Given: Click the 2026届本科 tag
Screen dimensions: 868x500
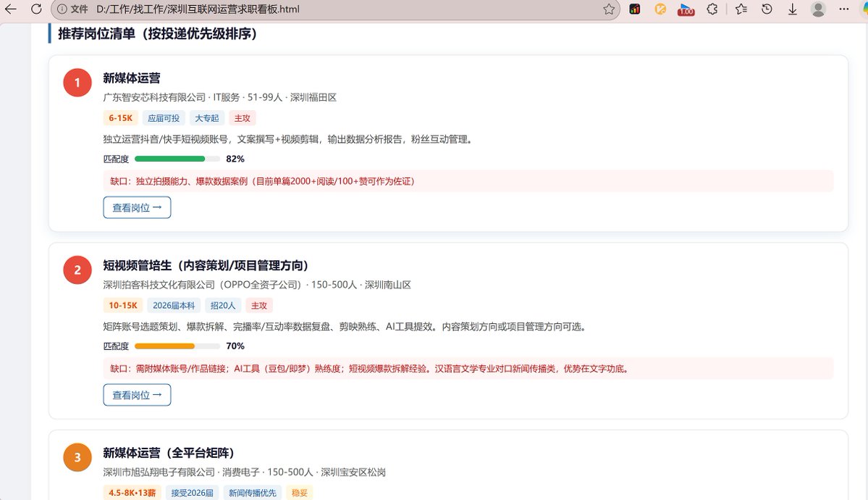Looking at the screenshot, I should click(x=174, y=305).
